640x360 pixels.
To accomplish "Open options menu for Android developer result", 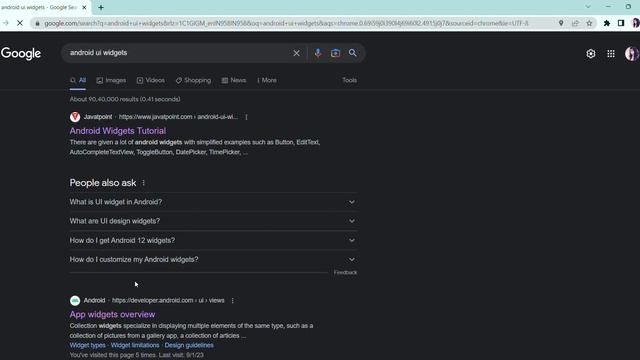I will [233, 301].
